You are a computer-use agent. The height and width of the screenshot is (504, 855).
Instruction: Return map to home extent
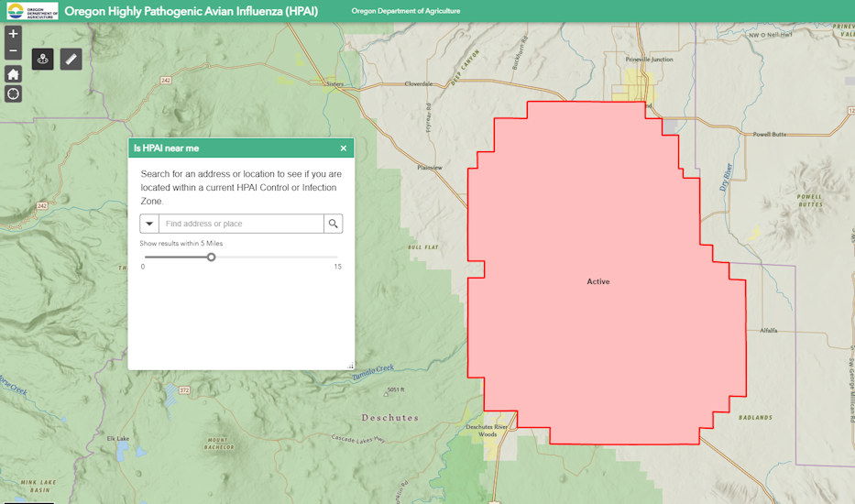(x=13, y=74)
